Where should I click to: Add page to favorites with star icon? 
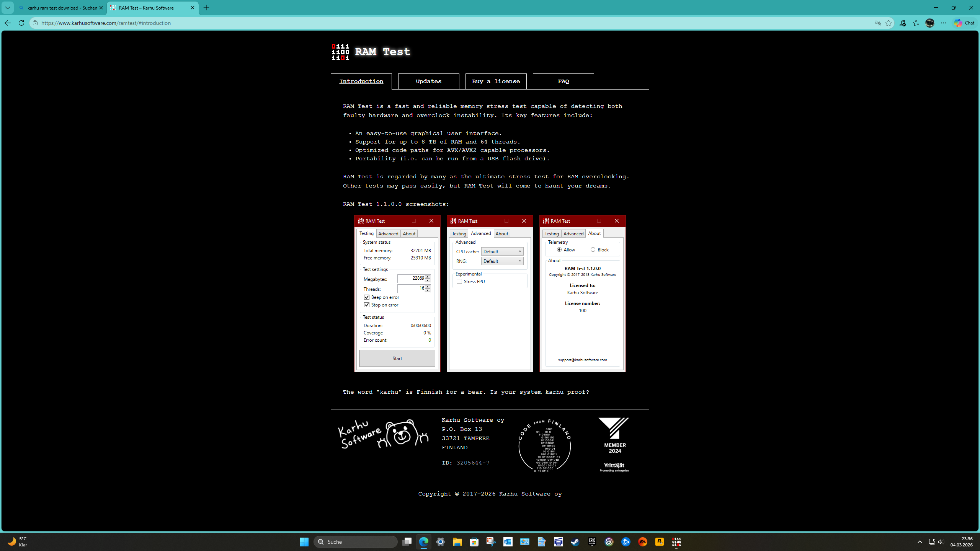pyautogui.click(x=889, y=23)
